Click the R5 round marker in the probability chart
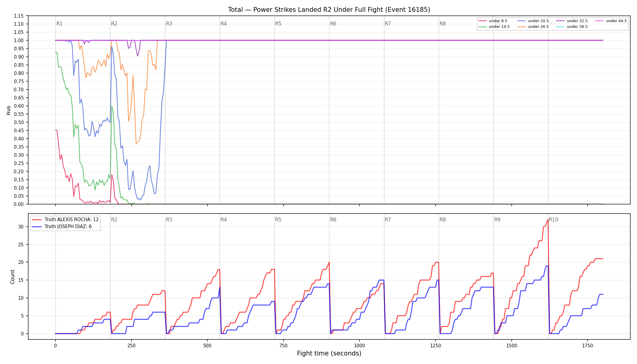This screenshot has width=637, height=364. pyautogui.click(x=278, y=24)
